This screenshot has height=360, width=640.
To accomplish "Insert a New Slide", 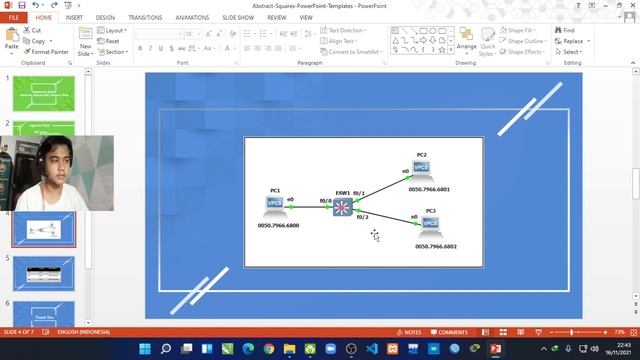I will (85, 41).
